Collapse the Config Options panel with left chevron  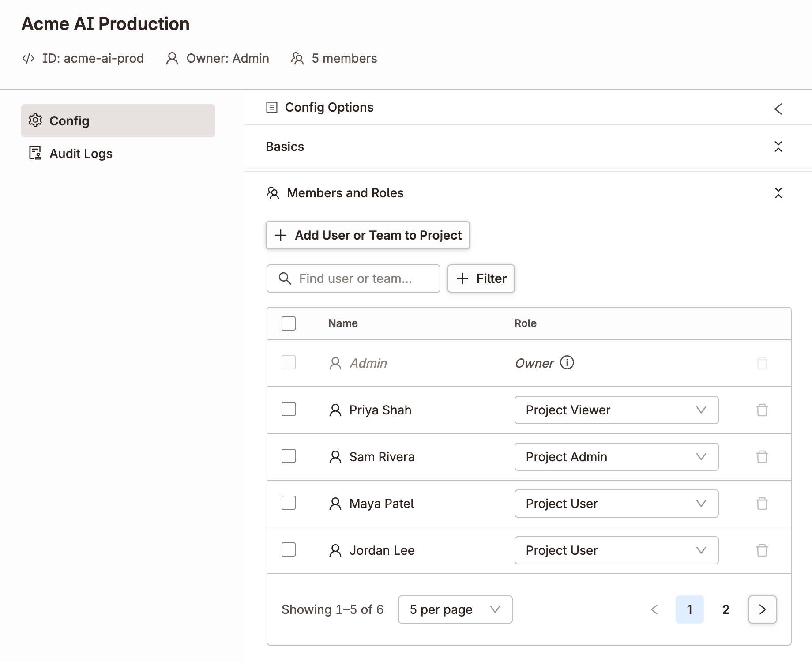(778, 109)
